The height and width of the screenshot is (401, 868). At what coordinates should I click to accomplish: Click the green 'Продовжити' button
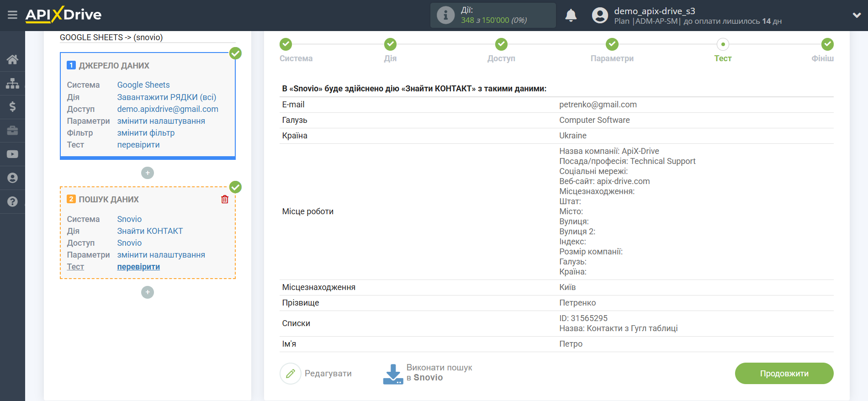pos(784,374)
